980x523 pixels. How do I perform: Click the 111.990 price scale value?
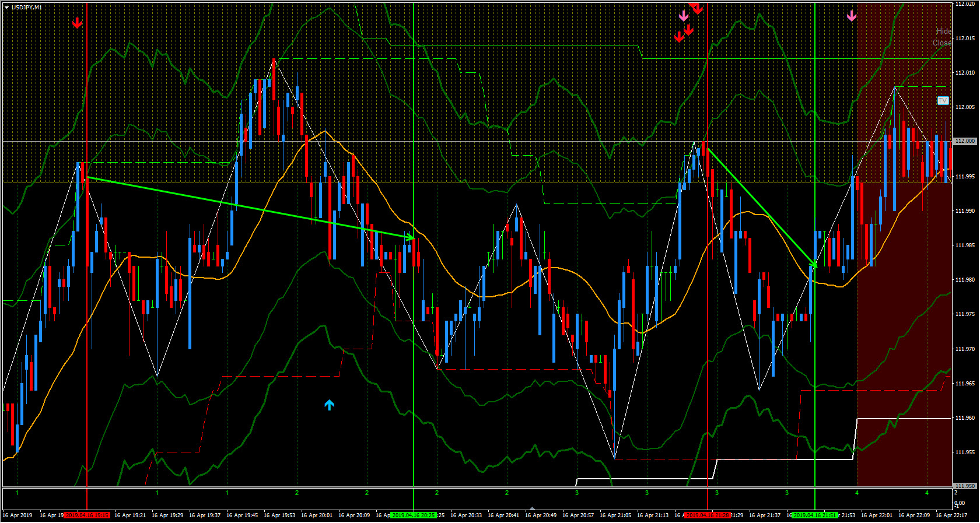tap(965, 211)
